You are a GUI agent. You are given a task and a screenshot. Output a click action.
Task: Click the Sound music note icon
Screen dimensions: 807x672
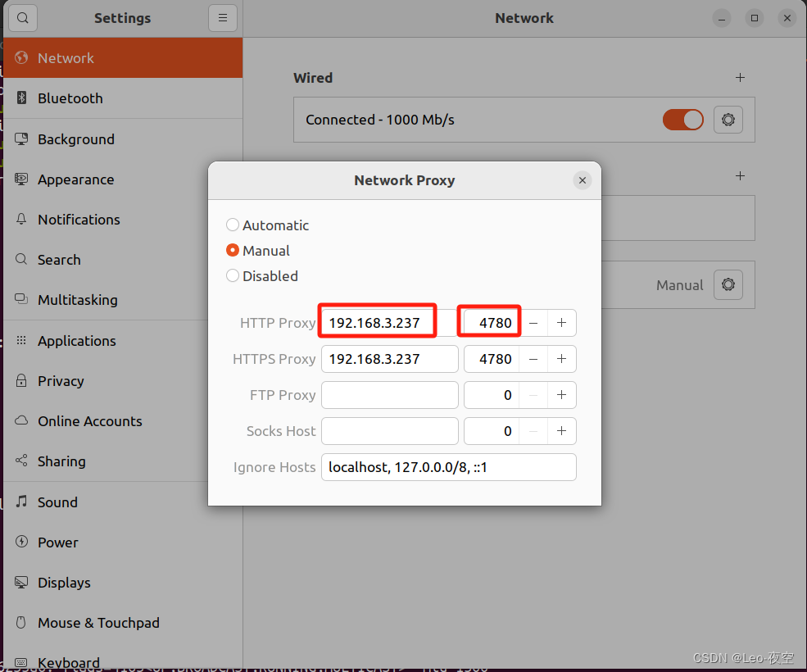21,501
